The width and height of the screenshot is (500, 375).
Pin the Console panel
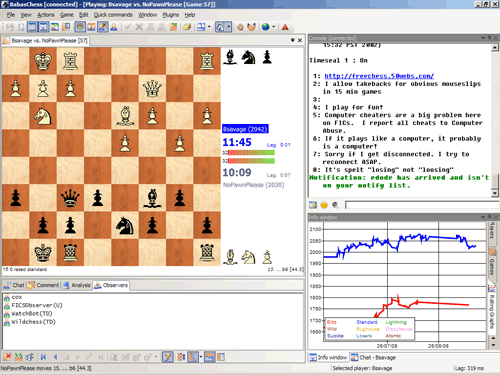(489, 38)
